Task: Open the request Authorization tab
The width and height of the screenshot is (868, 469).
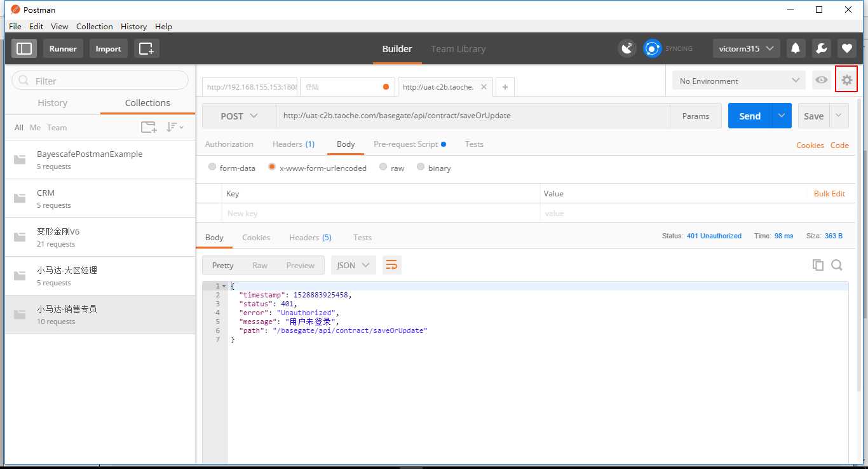Action: coord(229,144)
